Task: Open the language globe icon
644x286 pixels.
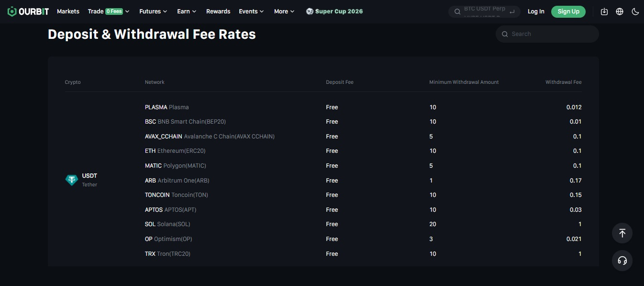Action: (620, 11)
